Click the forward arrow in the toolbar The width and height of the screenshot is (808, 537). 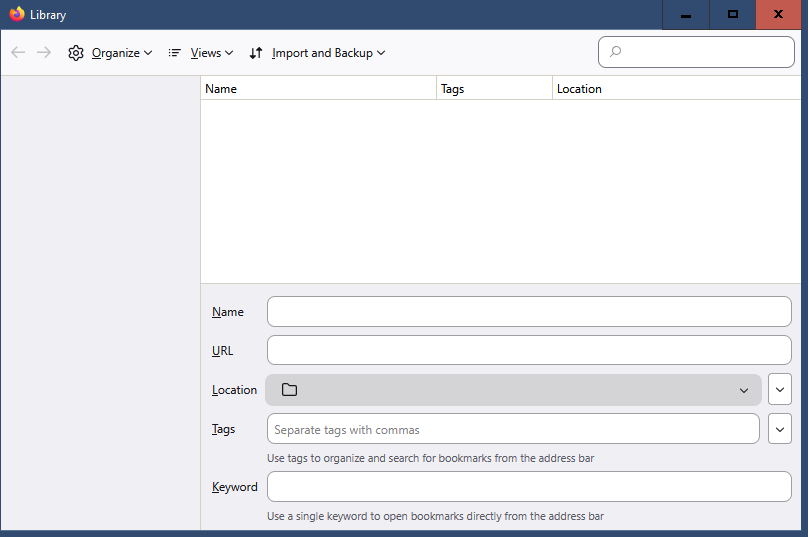pos(44,53)
